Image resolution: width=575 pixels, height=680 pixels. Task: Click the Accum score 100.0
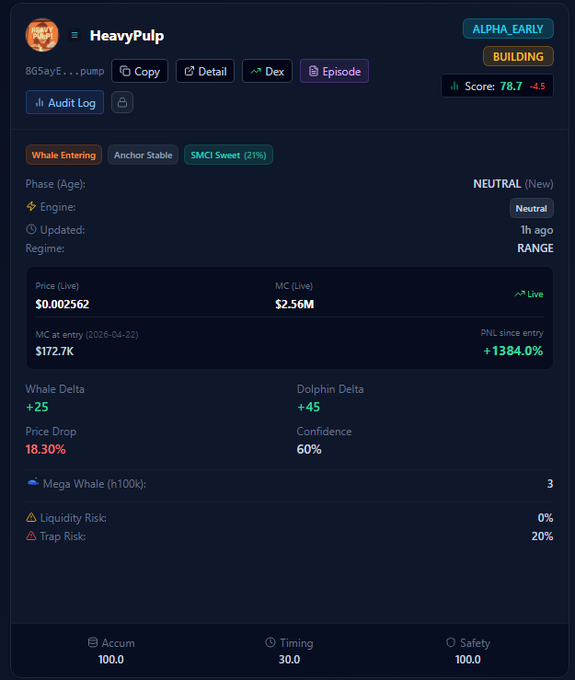[111, 659]
